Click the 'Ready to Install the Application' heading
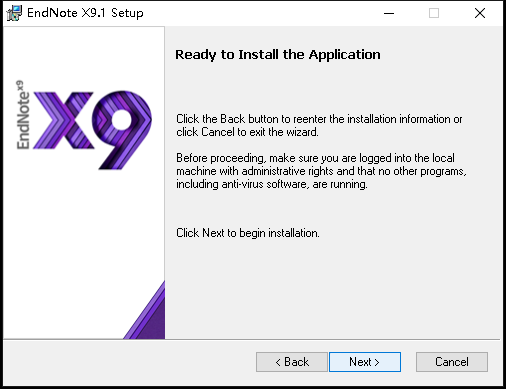Image resolution: width=506 pixels, height=389 pixels. coord(278,55)
